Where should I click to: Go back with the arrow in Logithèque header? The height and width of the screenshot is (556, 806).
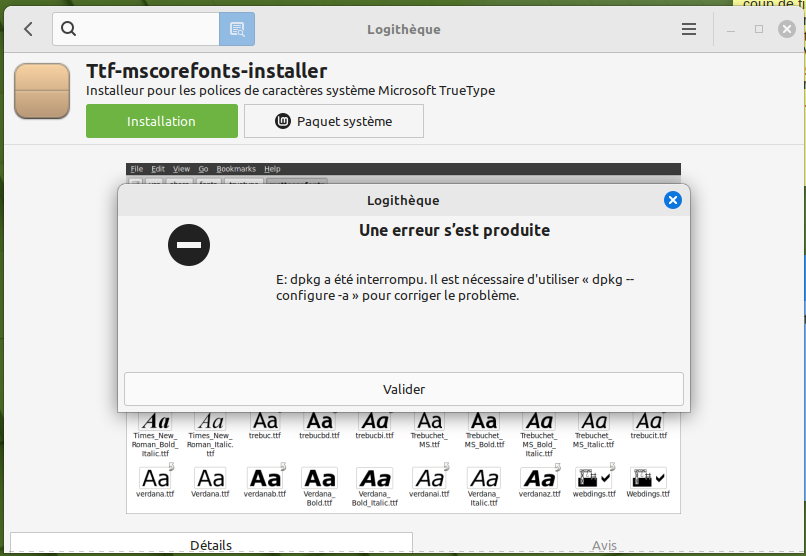tap(28, 29)
